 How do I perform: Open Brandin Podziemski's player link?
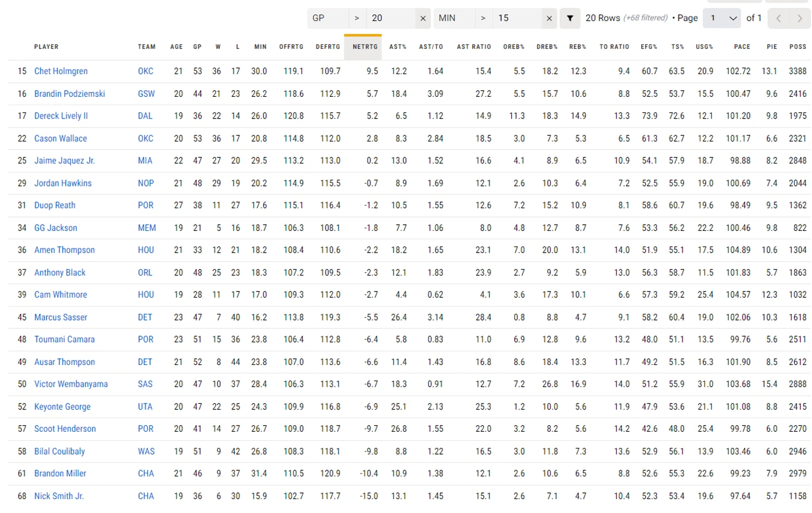click(x=70, y=93)
